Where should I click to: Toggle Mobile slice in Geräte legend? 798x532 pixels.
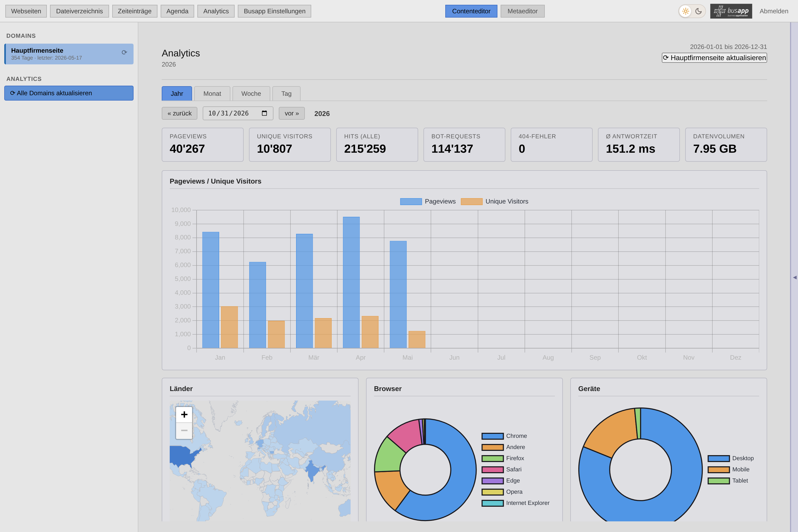(729, 469)
